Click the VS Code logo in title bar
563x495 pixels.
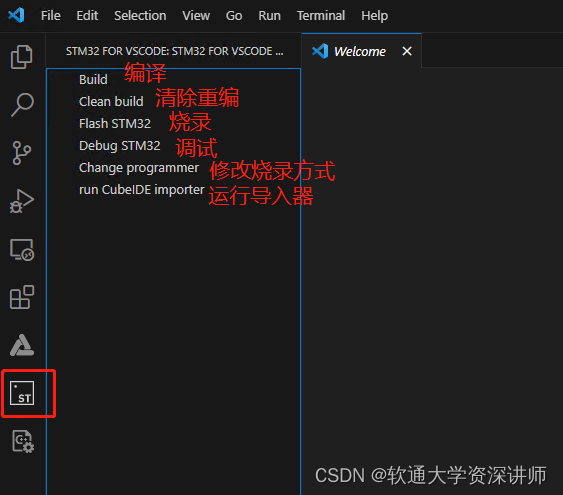coord(16,15)
